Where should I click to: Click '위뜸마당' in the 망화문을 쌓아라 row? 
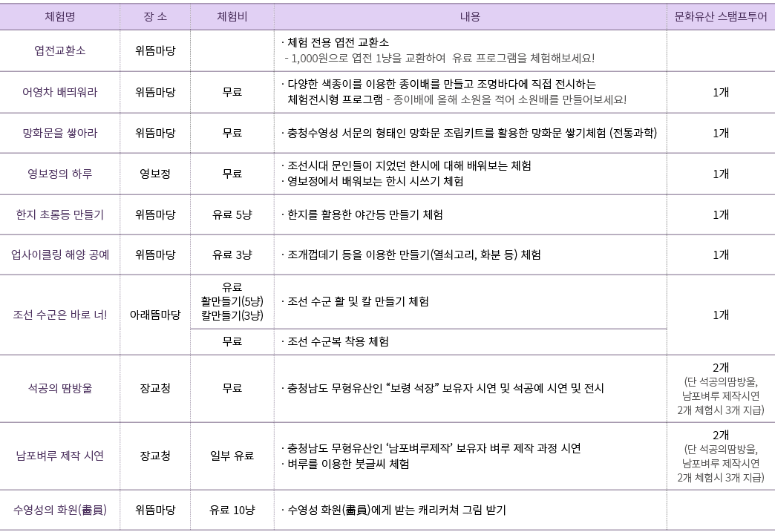(155, 133)
